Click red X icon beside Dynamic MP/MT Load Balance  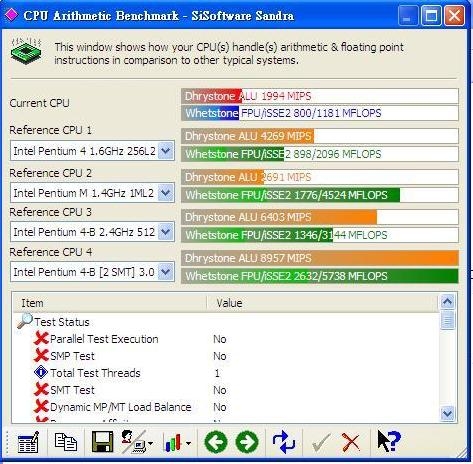point(41,406)
